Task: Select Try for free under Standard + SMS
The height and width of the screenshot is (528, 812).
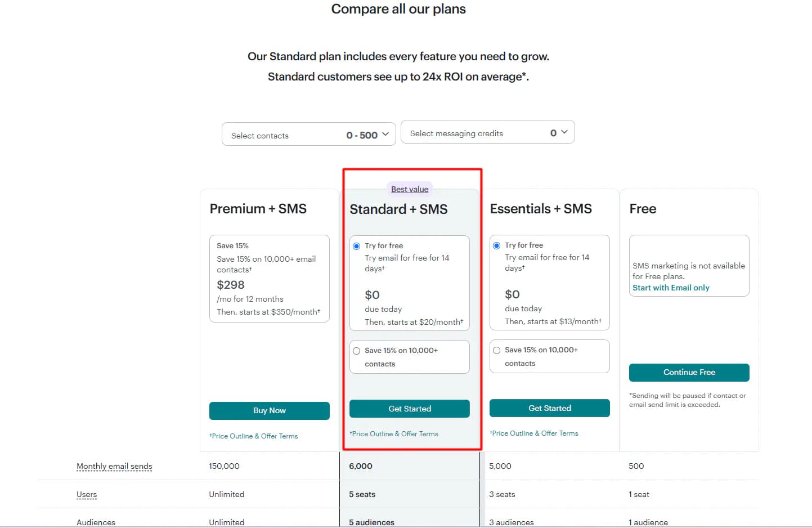Action: click(357, 246)
